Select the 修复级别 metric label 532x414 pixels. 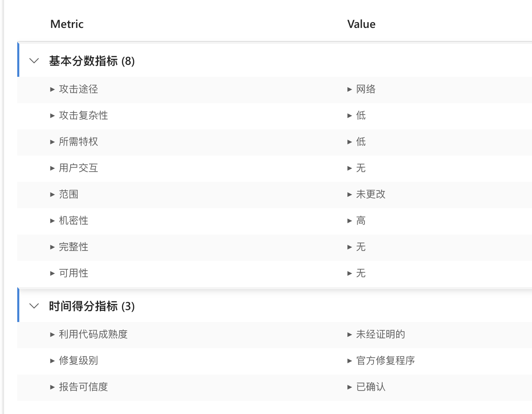78,361
